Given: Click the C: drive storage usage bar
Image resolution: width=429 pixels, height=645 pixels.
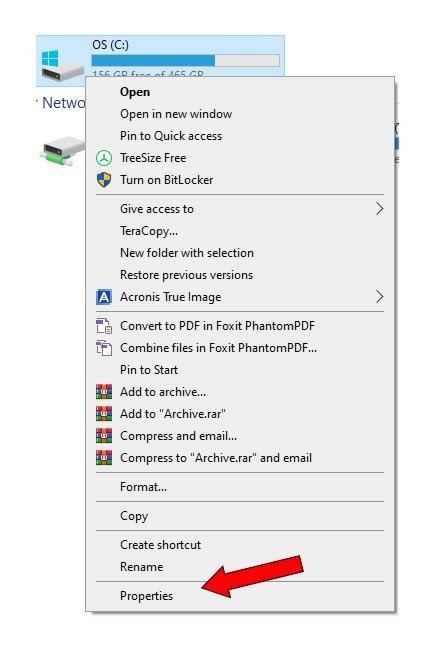Looking at the screenshot, I should coord(186,60).
